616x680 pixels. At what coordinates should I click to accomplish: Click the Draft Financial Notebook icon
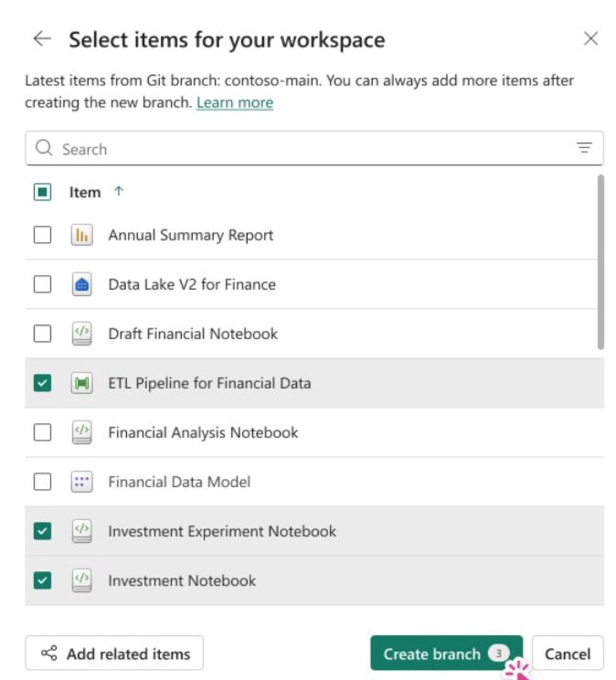[82, 334]
